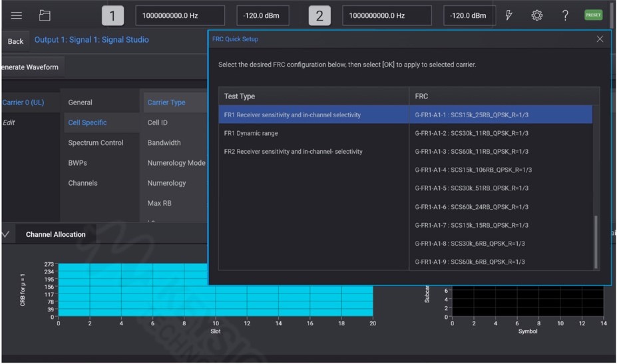Select the Numerology Mode setting
Screen dimensions: 617x364
pyautogui.click(x=176, y=162)
